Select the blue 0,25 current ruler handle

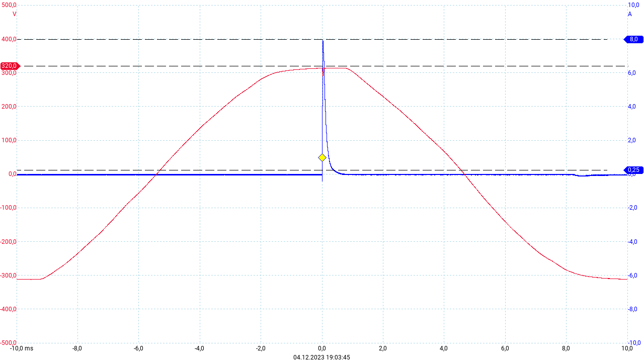633,170
